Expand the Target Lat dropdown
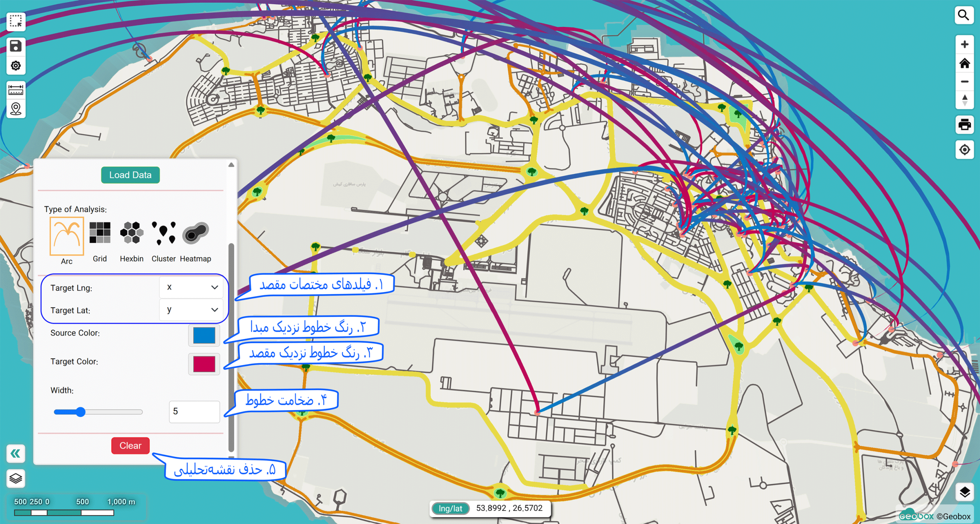 coord(191,309)
